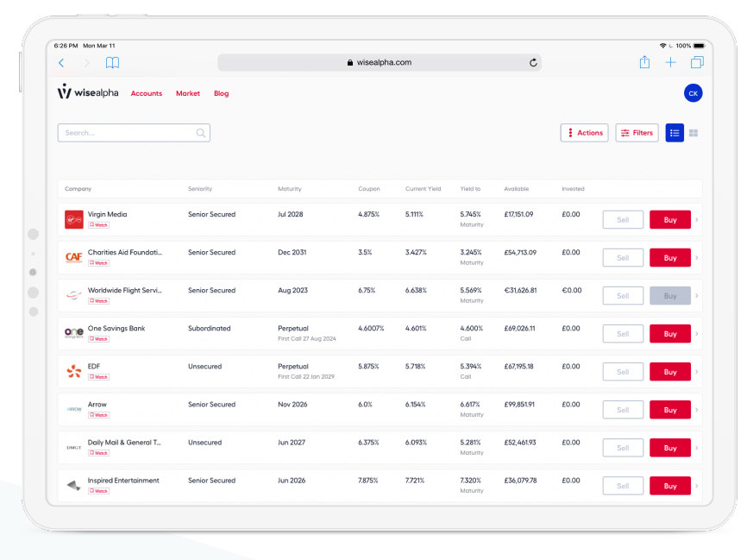The height and width of the screenshot is (560, 753).
Task: Expand the Worldwide Flight Services row chevron
Action: click(x=697, y=295)
